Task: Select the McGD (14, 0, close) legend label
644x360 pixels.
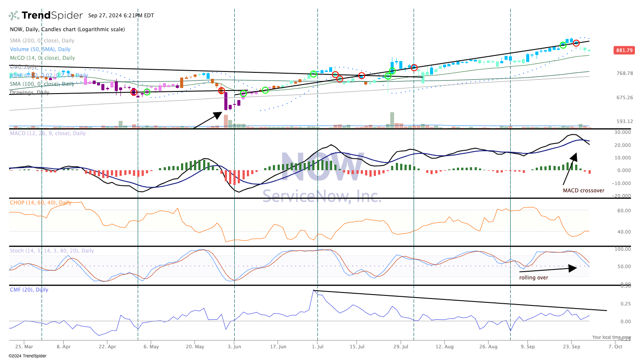Action: [42, 58]
